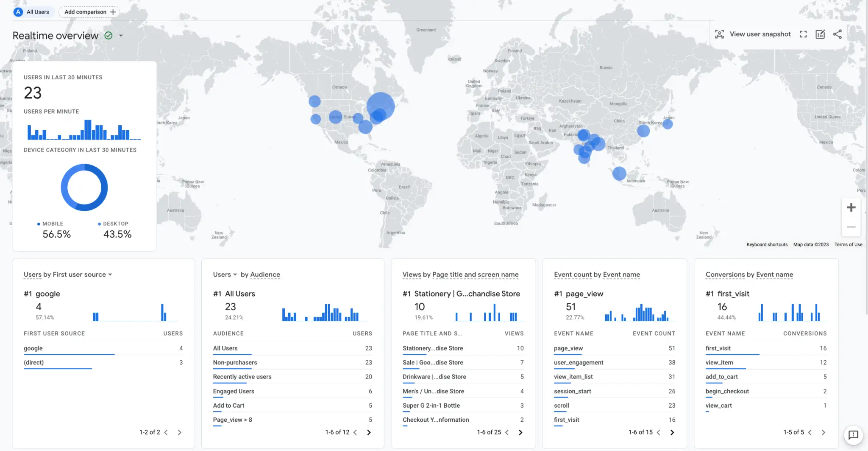Zoom in on the world map
Viewport: 868px width, 451px height.
coord(851,207)
